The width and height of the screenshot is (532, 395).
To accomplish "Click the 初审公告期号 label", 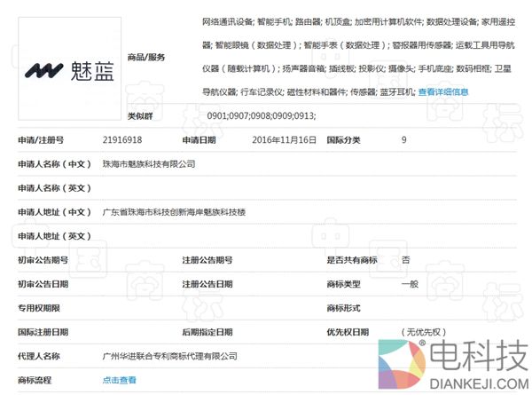I will click(x=43, y=260).
